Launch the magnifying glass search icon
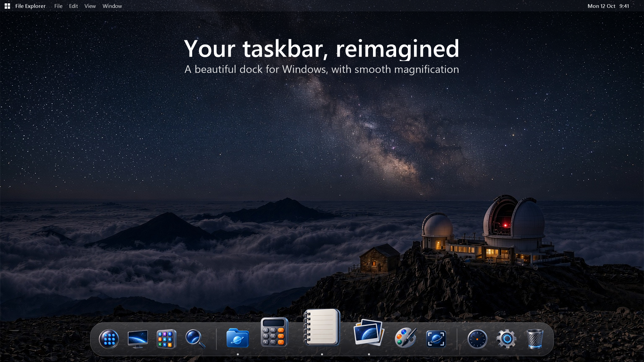This screenshot has height=362, width=644. click(195, 339)
